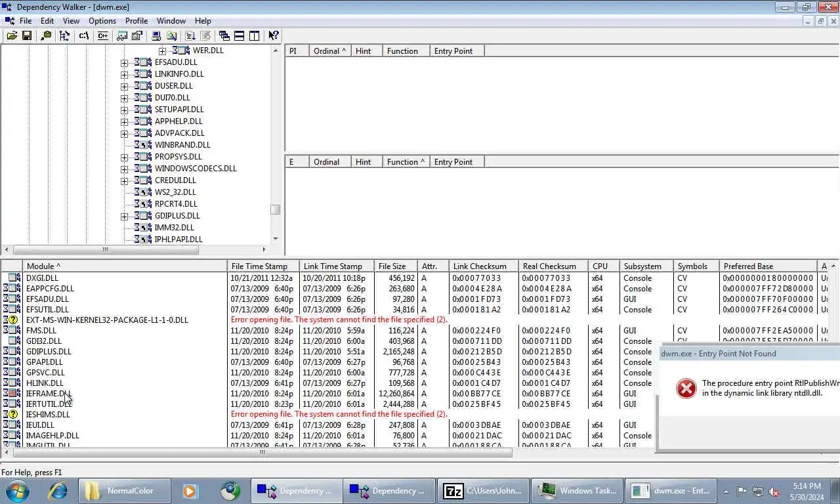840x504 pixels.
Task: Open the Options menu
Action: 102,21
